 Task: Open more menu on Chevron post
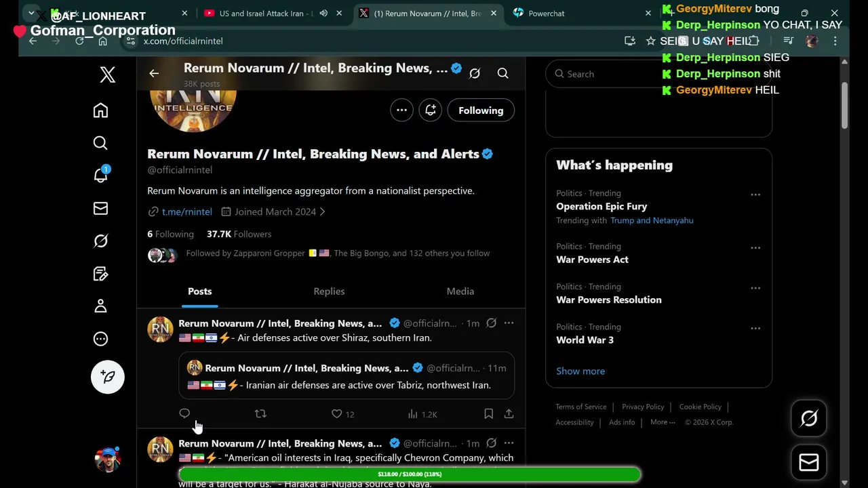509,443
